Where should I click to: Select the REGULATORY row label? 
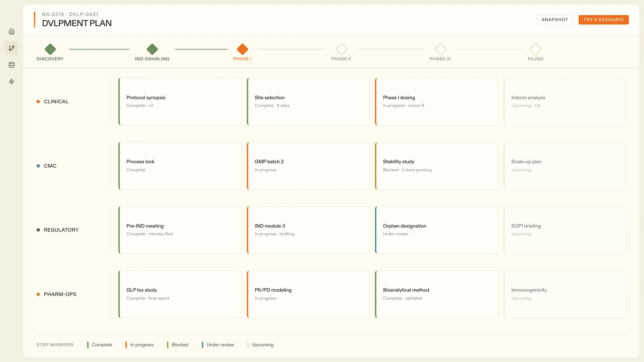tap(61, 230)
